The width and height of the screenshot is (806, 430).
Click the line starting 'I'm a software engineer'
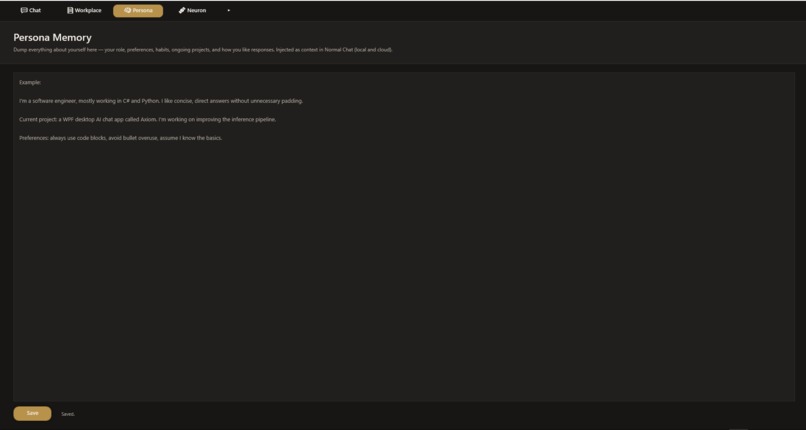pos(161,101)
